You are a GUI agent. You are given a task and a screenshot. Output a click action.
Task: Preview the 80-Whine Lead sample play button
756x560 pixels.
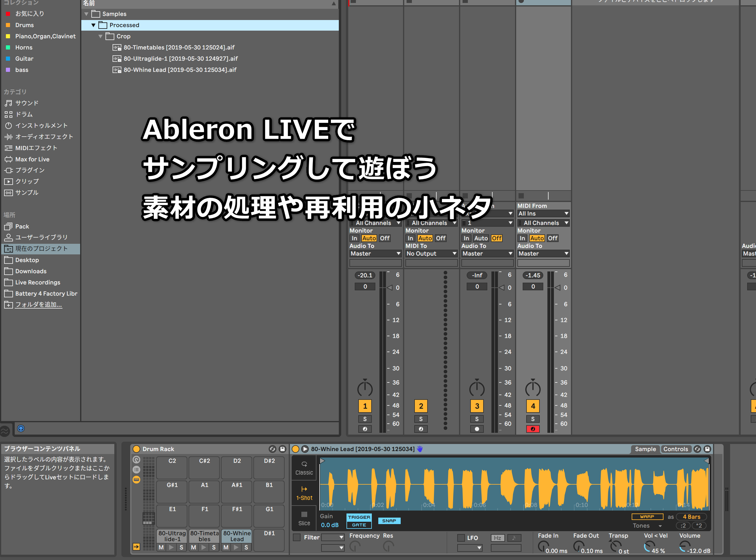coord(305,449)
